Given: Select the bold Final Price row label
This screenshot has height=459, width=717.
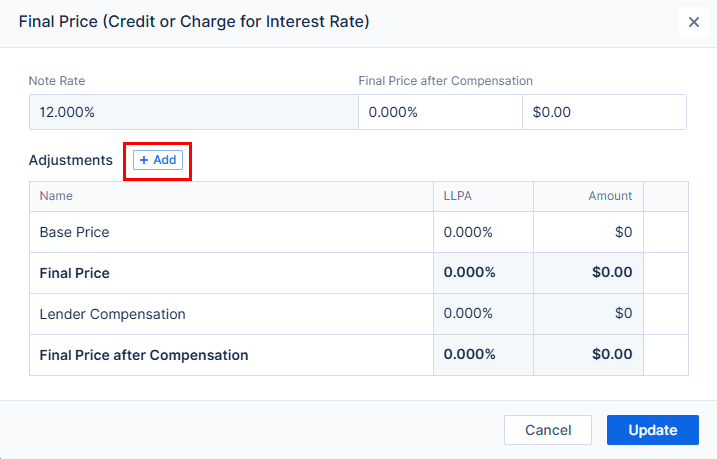Looking at the screenshot, I should tap(75, 273).
